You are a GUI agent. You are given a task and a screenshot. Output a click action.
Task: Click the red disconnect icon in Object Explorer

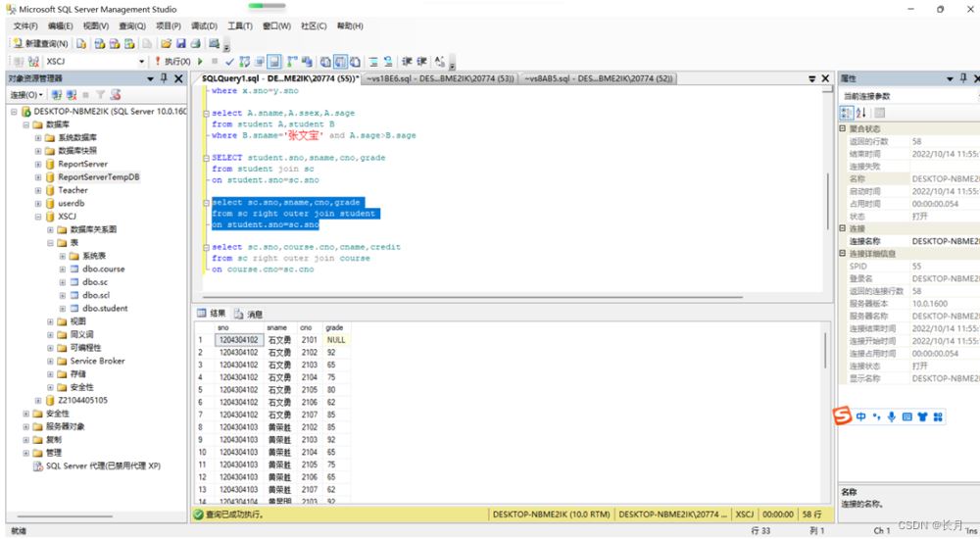(72, 95)
